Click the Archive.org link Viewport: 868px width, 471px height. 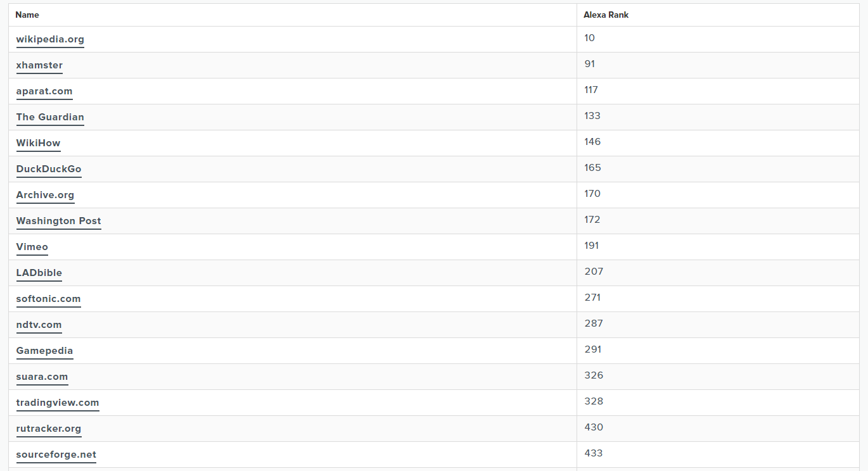tap(45, 195)
